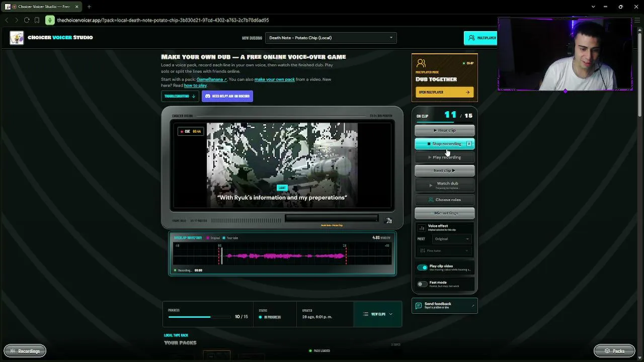Click the small icon right of the tape slot
Screen dimensions: 644x362
[388, 220]
